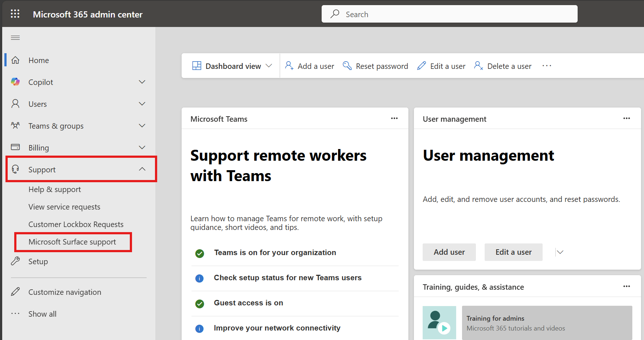Screen dimensions: 644x340
Task: Click the Customize navigation pencil icon
Action: pyautogui.click(x=15, y=292)
